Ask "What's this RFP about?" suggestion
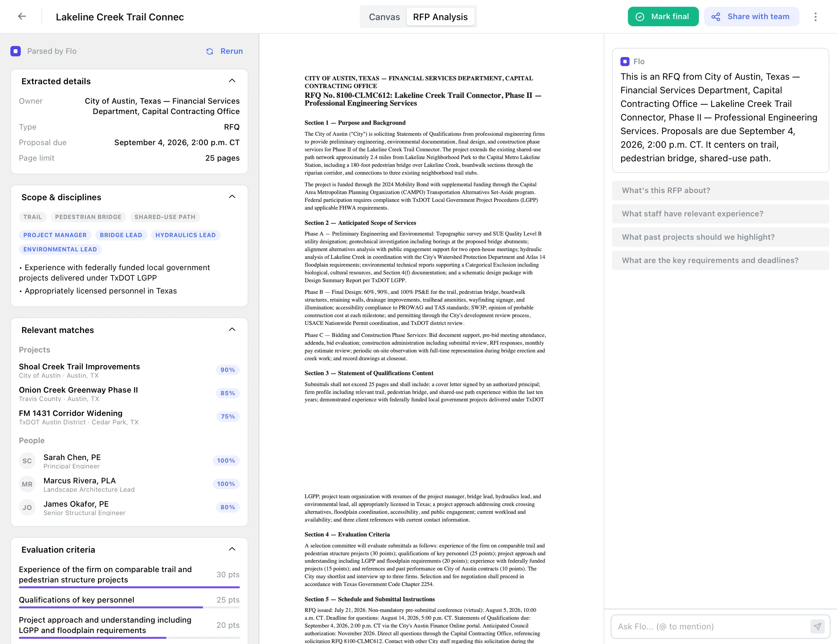Viewport: 837px width, 644px height. click(x=720, y=190)
